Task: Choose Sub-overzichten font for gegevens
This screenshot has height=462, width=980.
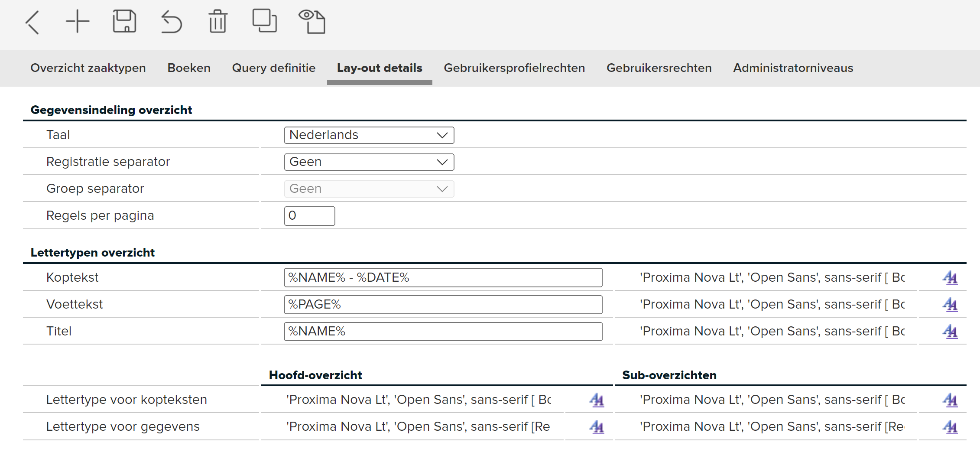Action: pos(950,427)
